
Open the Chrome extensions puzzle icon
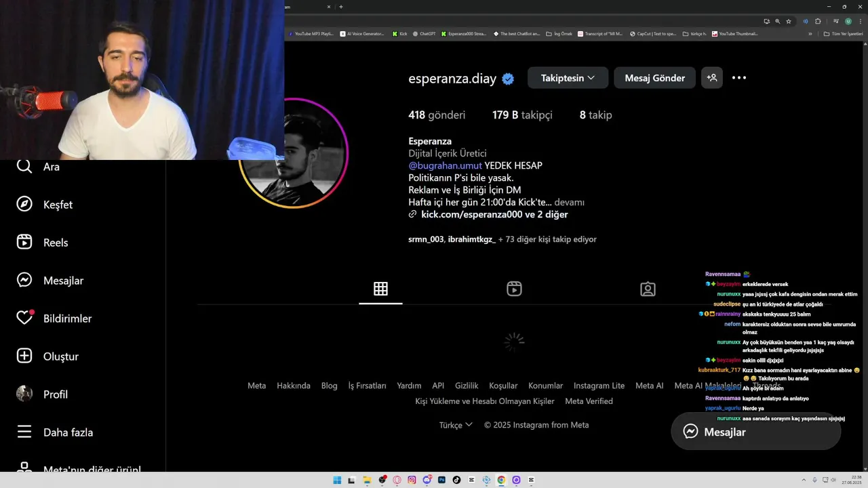click(818, 21)
